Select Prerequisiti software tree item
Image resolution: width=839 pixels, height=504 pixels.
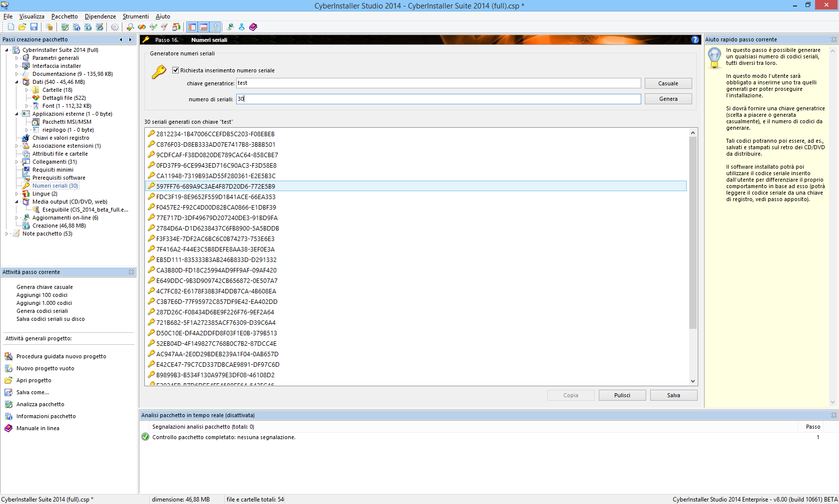coord(59,178)
